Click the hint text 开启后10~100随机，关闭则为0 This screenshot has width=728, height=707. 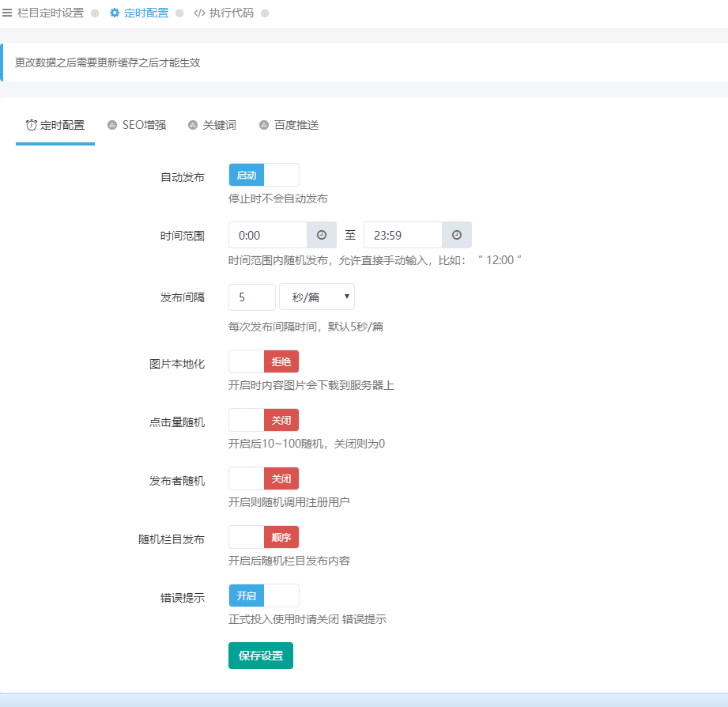tap(307, 444)
